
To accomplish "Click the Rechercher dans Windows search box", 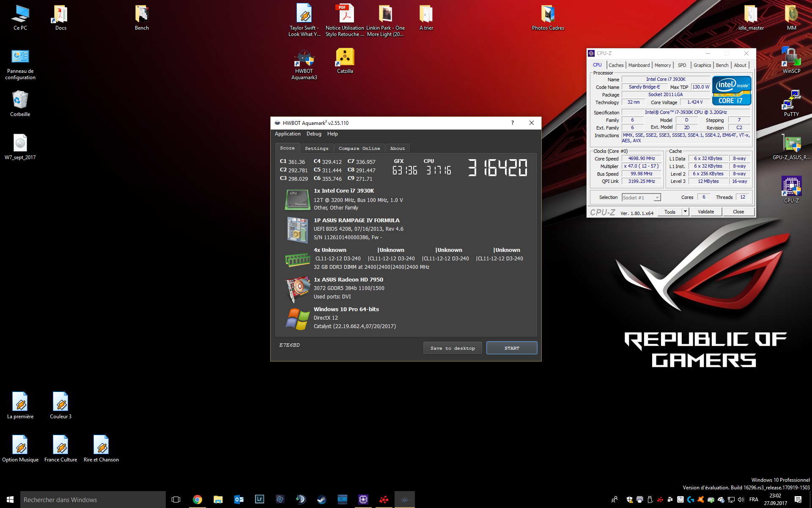I will (93, 500).
